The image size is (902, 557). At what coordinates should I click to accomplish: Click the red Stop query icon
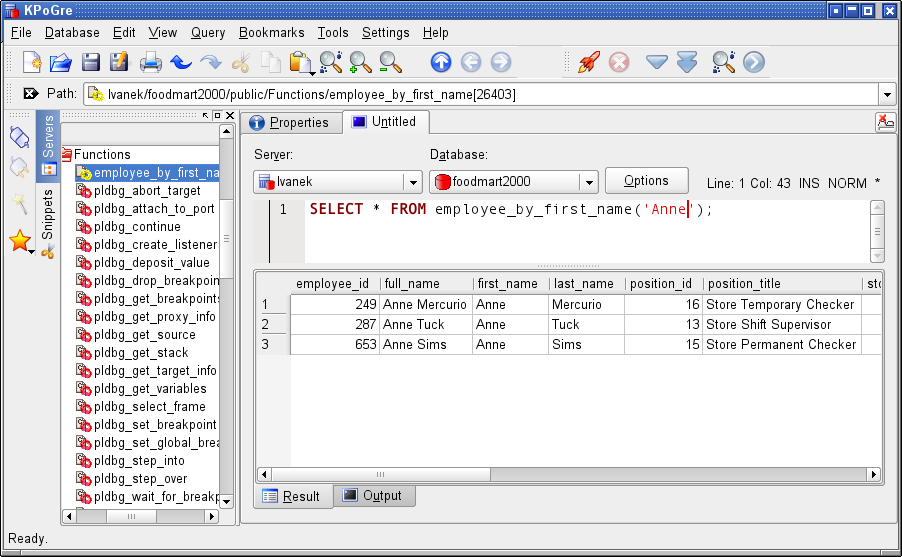coord(619,62)
